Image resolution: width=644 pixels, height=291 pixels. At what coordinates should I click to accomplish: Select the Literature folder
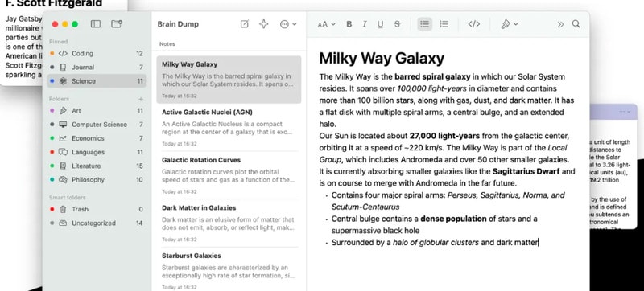97,166
